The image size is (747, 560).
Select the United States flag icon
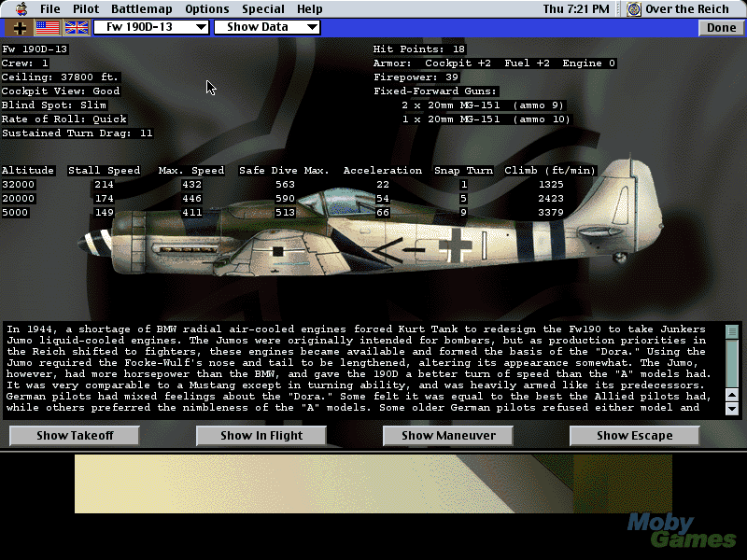48,28
